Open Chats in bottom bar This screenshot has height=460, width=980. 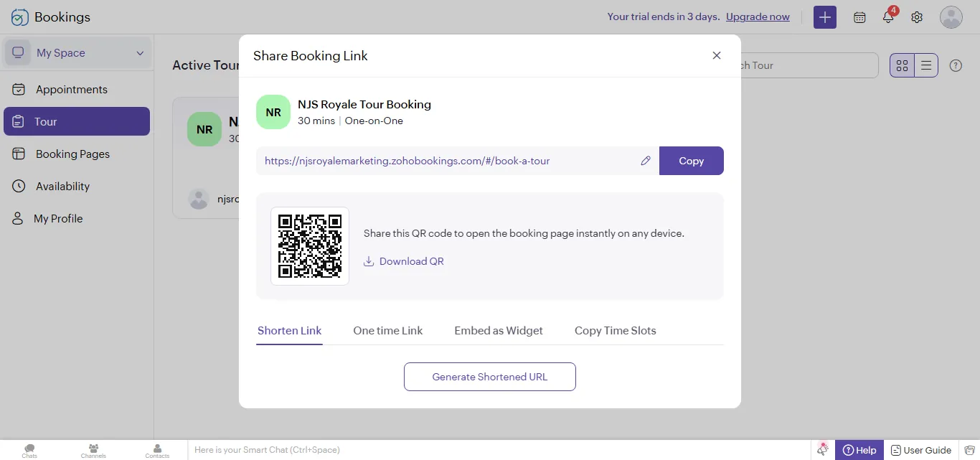(x=29, y=450)
